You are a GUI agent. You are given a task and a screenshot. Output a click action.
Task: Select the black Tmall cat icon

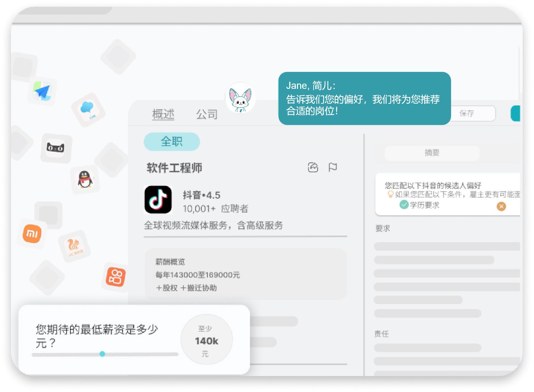pos(56,148)
